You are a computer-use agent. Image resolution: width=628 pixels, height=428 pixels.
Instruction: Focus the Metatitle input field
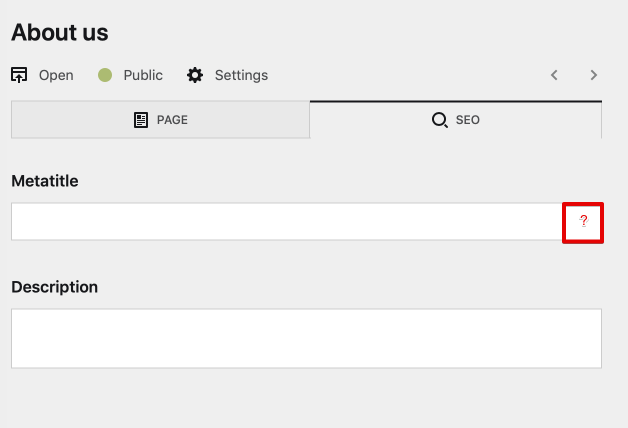tap(286, 221)
